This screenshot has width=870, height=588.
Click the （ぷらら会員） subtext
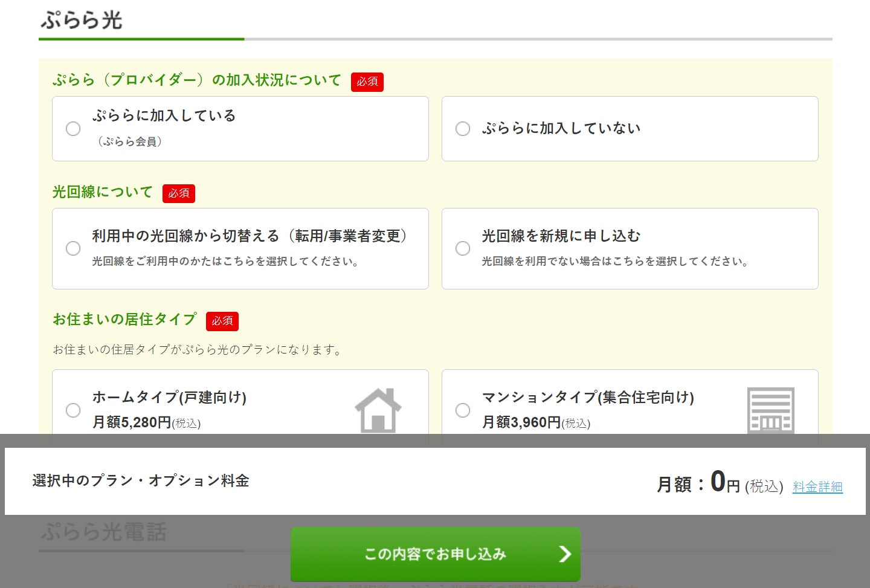(x=129, y=141)
